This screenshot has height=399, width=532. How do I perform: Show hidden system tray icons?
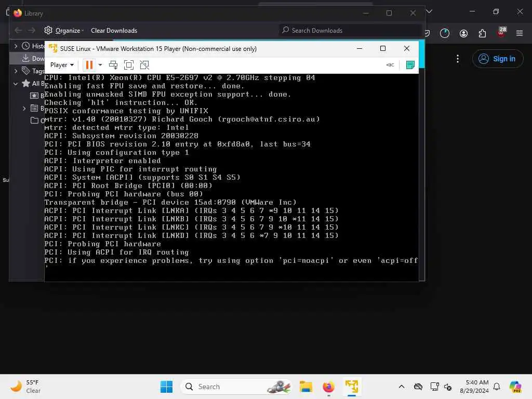click(x=402, y=387)
